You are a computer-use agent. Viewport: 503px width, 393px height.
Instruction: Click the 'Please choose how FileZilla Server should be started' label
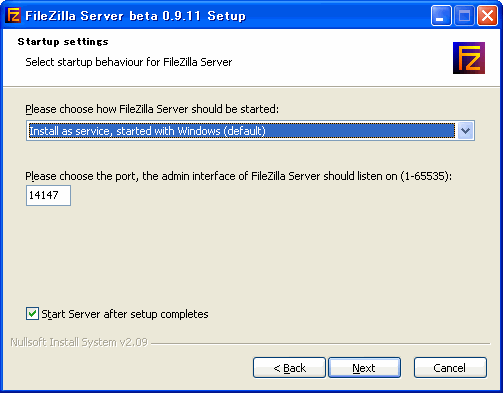tap(152, 109)
